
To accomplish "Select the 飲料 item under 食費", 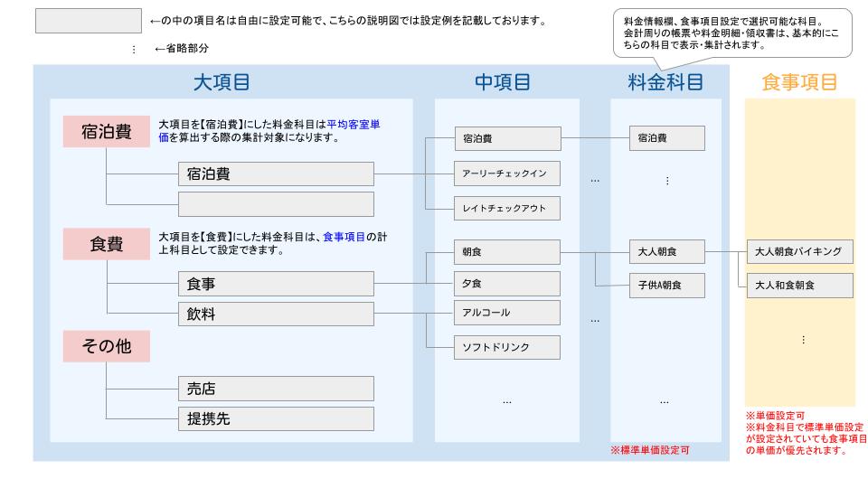I will click(x=275, y=314).
